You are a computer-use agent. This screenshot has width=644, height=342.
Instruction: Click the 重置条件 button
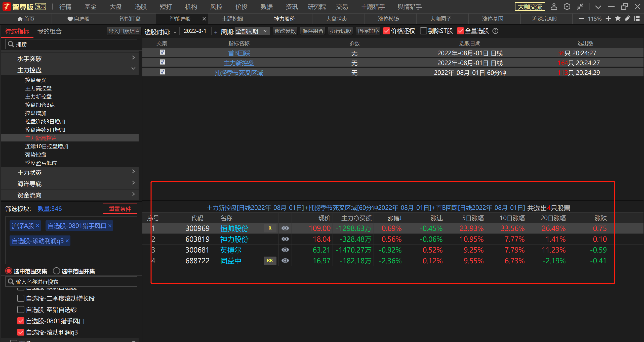tap(120, 209)
